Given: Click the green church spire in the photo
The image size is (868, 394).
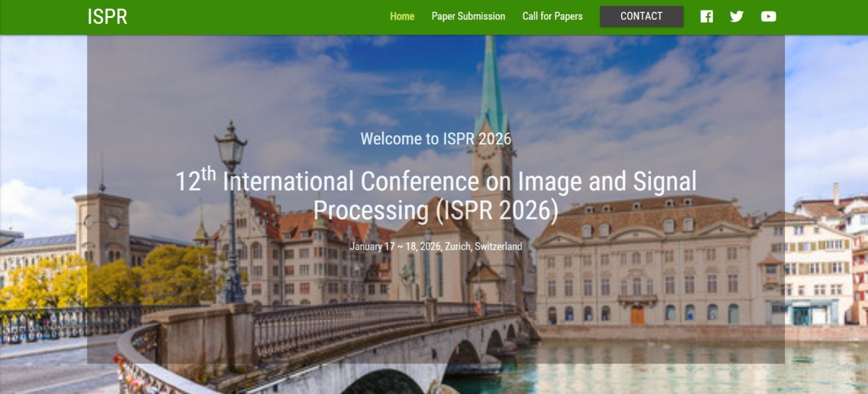Looking at the screenshot, I should click(492, 87).
